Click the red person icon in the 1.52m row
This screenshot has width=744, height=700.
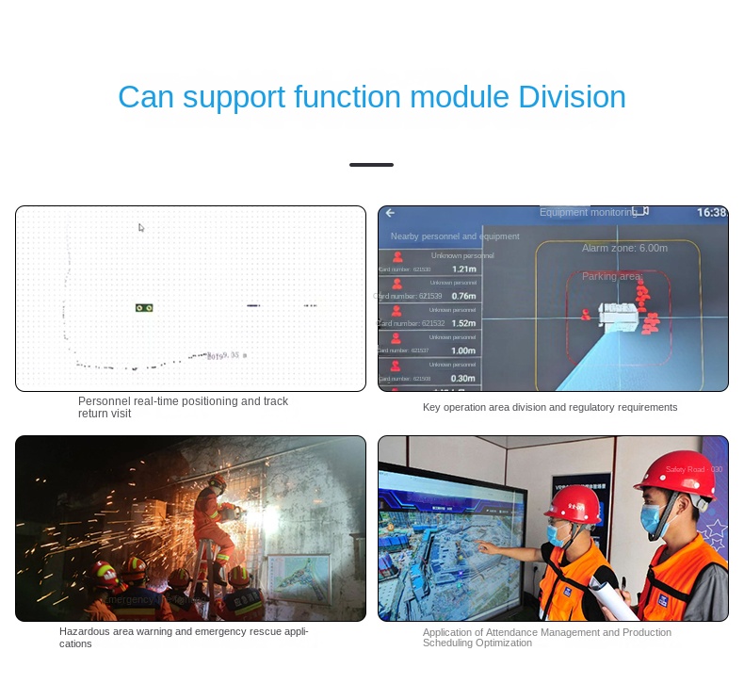click(x=396, y=311)
